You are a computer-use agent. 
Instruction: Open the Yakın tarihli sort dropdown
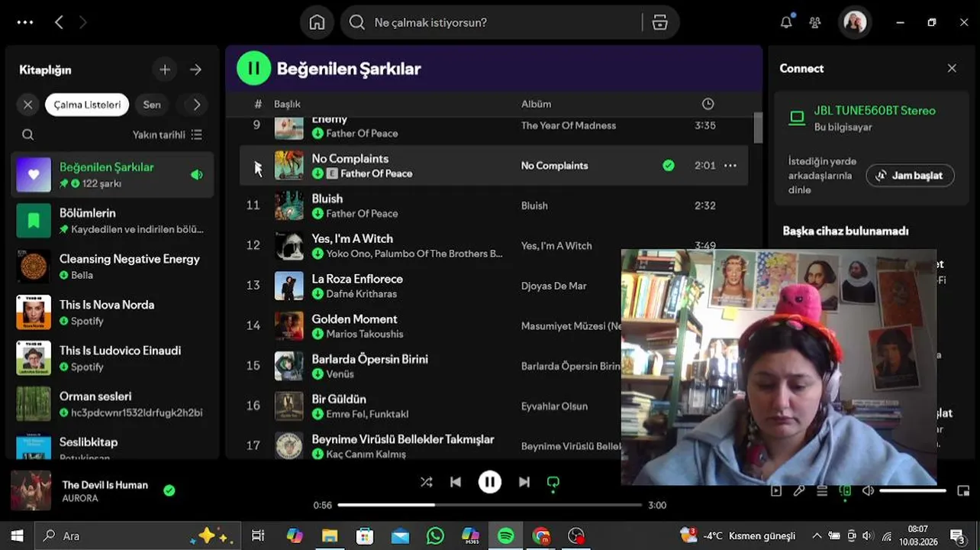[x=167, y=134]
